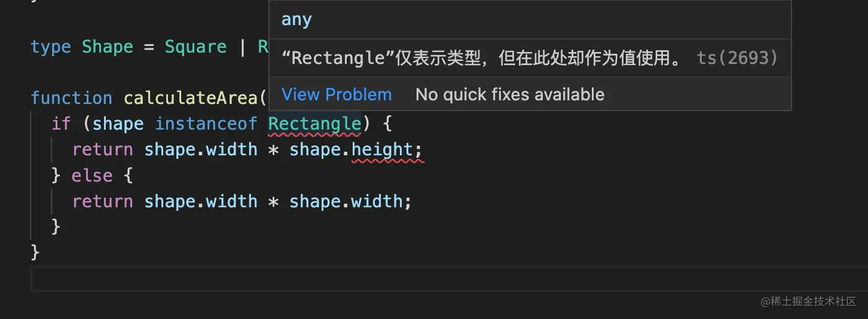Viewport: 868px width, 319px height.
Task: Click "return" on the width times width line
Action: (x=102, y=201)
